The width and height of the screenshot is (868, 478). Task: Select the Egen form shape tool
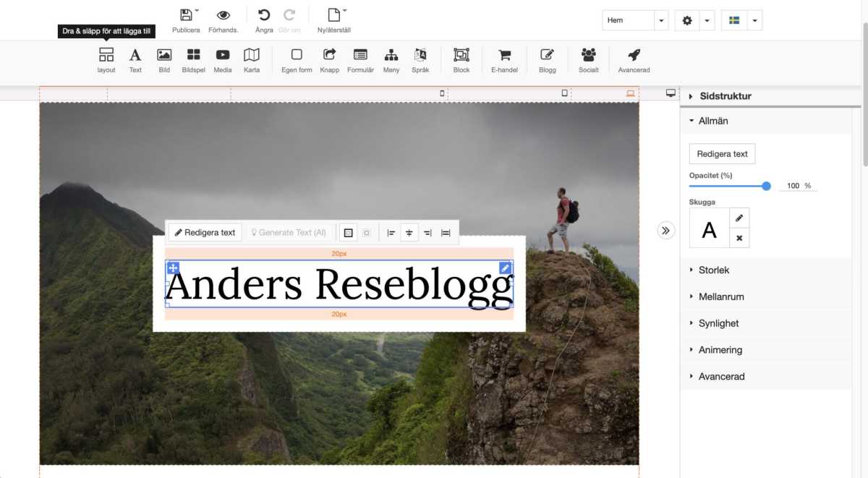coord(297,60)
